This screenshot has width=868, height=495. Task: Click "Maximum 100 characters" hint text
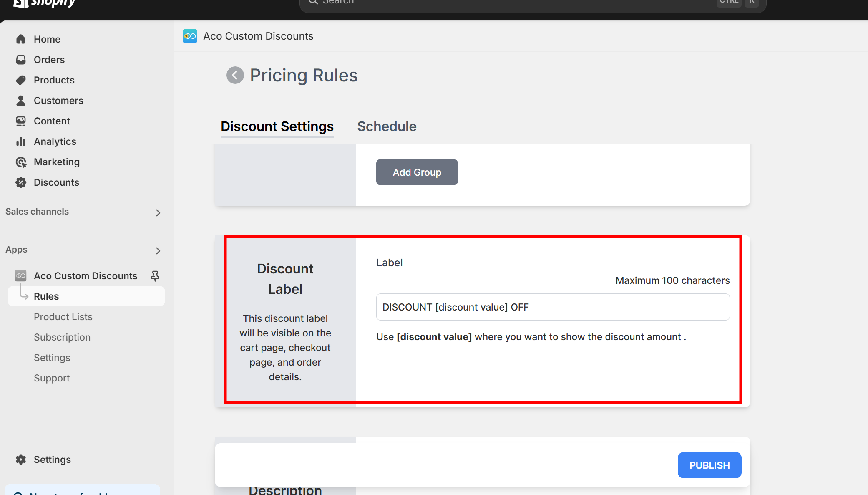(x=672, y=280)
